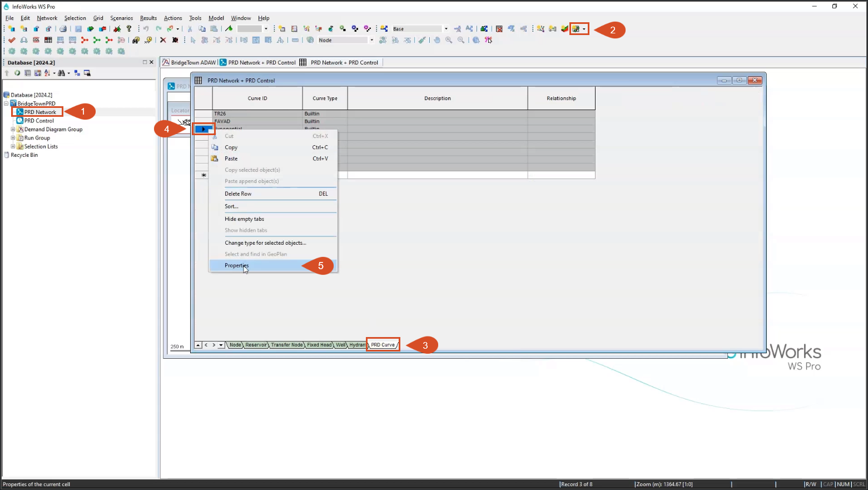
Task: Click the first red branch network icon
Action: 85,40
